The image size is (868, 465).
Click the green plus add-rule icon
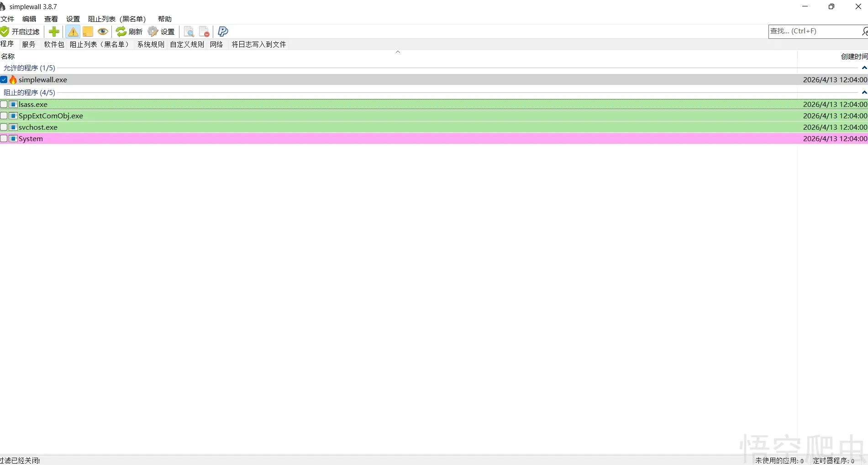click(54, 32)
